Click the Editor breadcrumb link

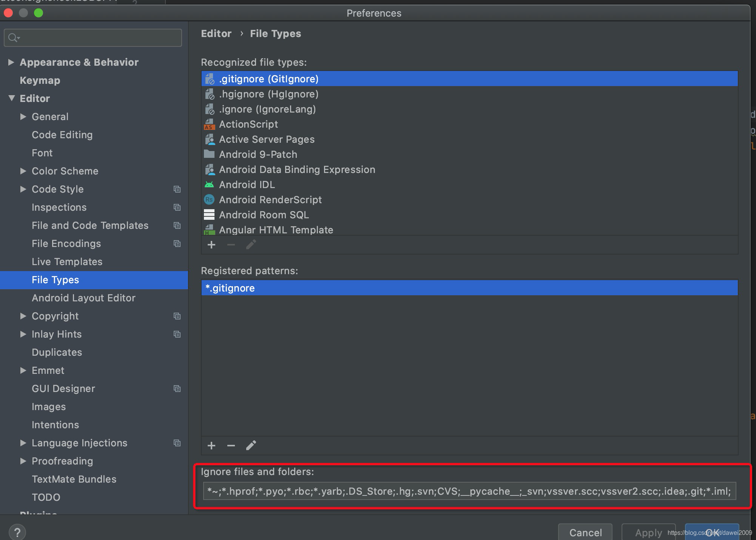click(x=216, y=34)
